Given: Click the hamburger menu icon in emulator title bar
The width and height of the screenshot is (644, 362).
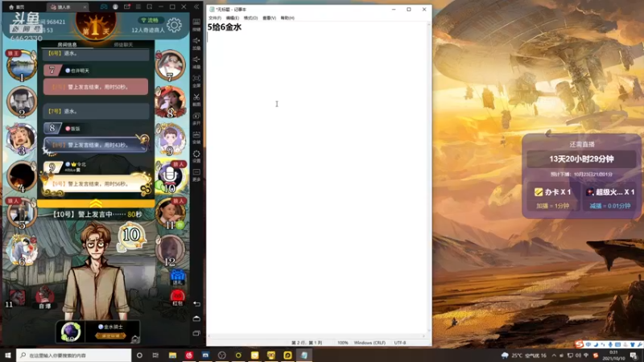Looking at the screenshot, I should coord(138,7).
